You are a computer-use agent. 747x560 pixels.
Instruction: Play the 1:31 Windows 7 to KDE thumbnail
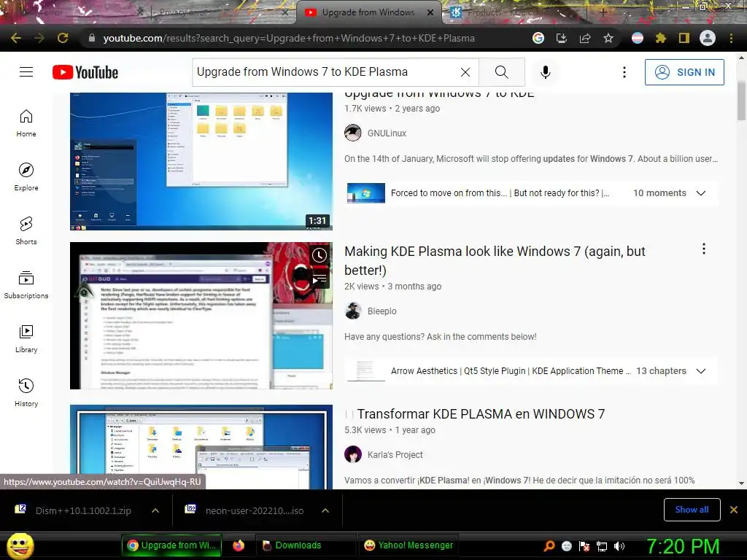(201, 161)
